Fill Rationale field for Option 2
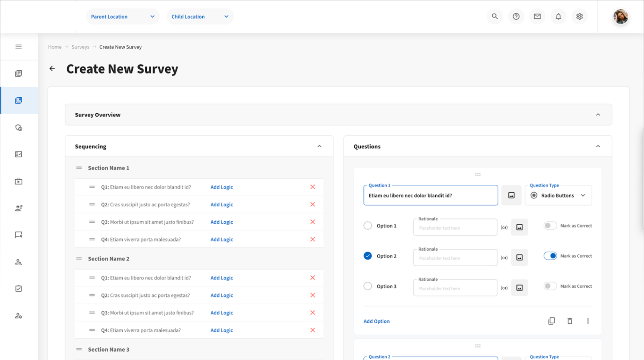 [x=455, y=258]
